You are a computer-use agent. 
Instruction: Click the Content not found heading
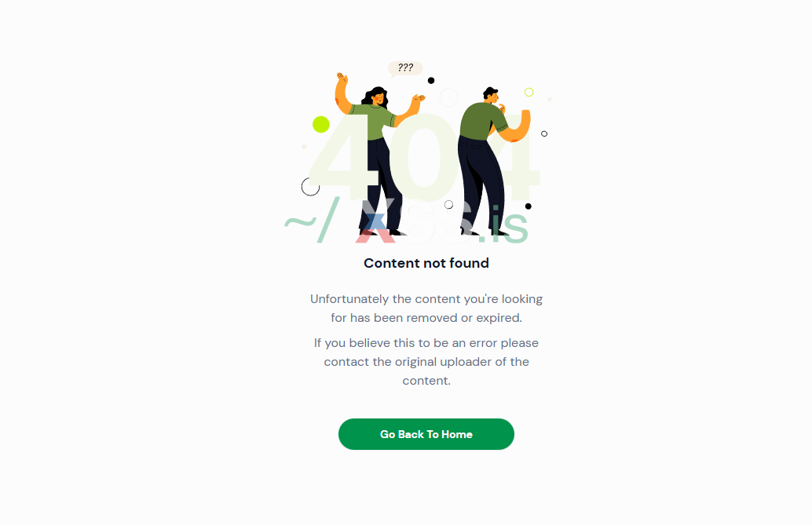[426, 263]
